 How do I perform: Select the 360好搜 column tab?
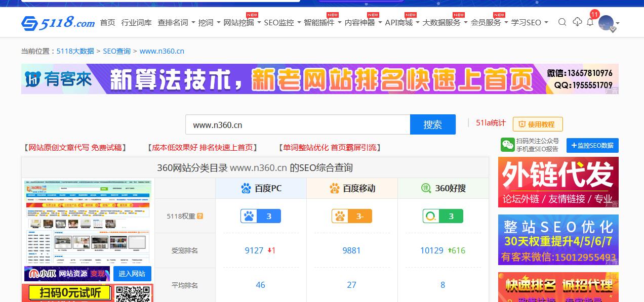click(x=443, y=188)
